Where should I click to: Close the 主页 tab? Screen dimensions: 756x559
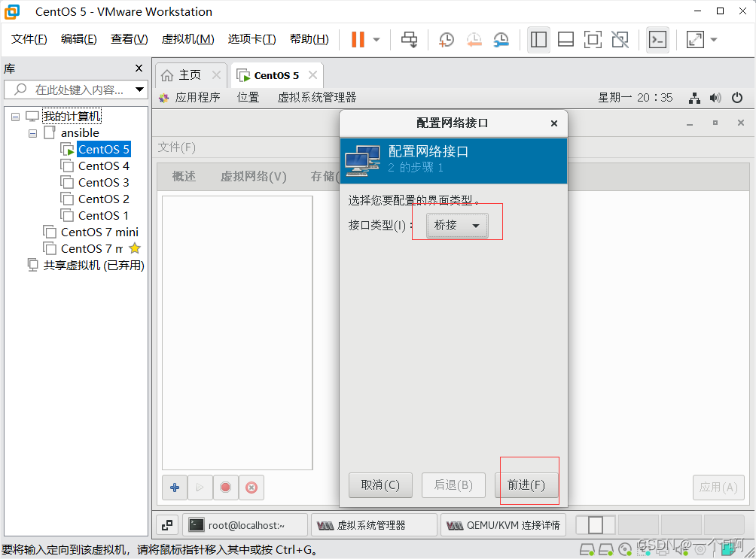click(216, 75)
